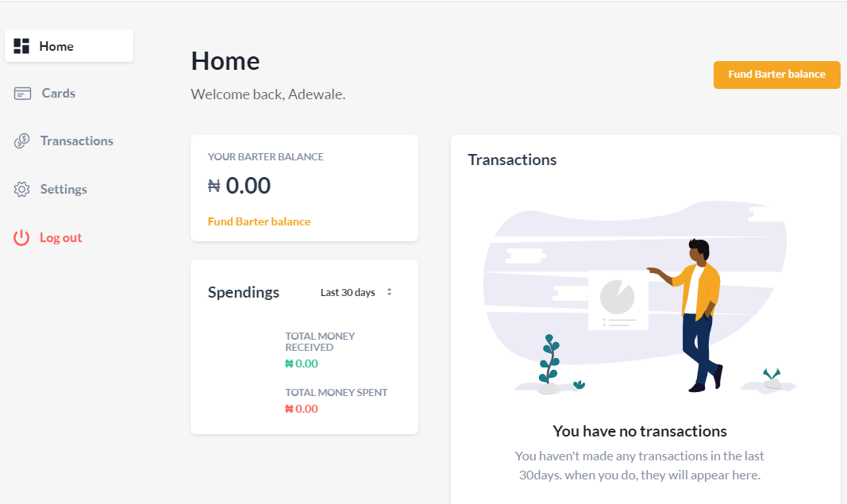The image size is (847, 504).
Task: Click the up-down arrows beside Last 30 days
Action: tap(389, 292)
